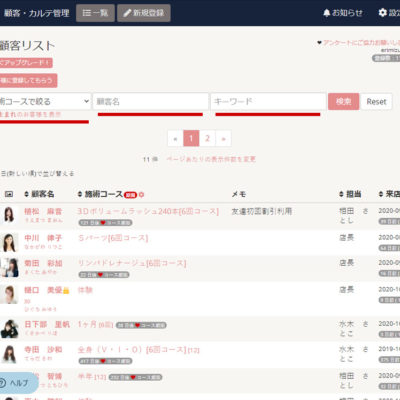400x400 pixels.
Task: Click the image column header icon
Action: click(x=9, y=194)
